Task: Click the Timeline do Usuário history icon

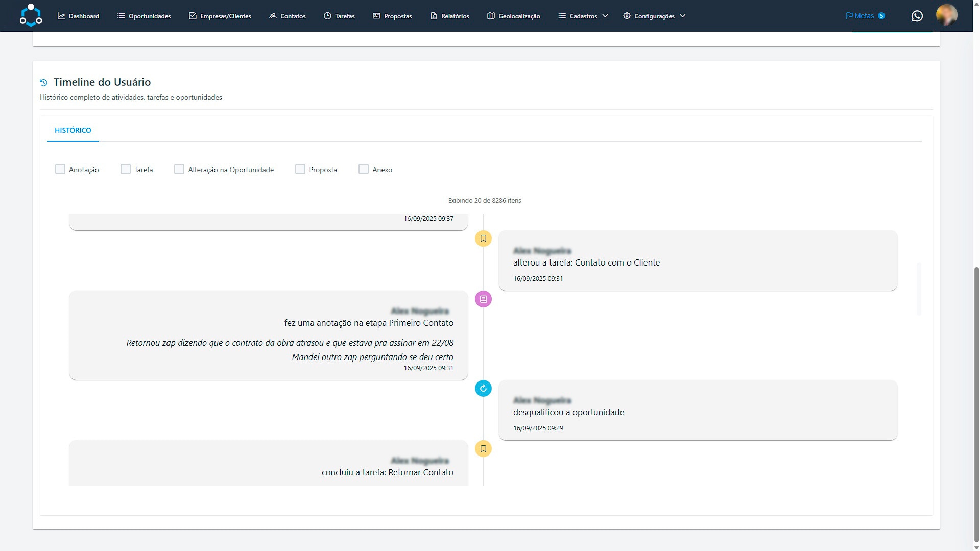Action: (x=44, y=82)
